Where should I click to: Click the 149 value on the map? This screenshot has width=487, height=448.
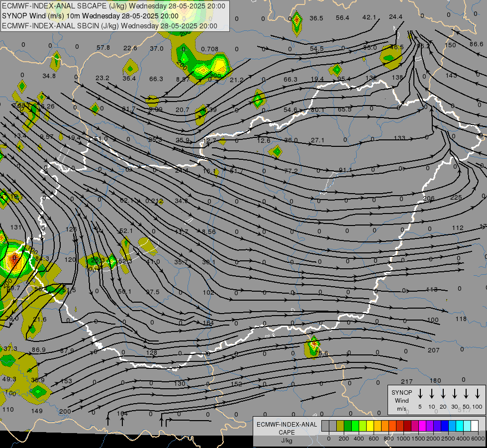(x=37, y=411)
